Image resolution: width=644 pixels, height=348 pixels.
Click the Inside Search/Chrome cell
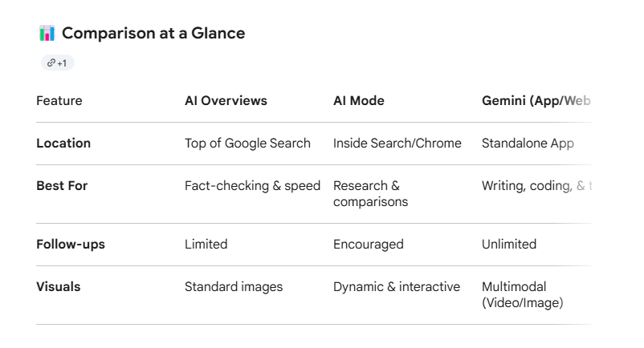tap(397, 144)
